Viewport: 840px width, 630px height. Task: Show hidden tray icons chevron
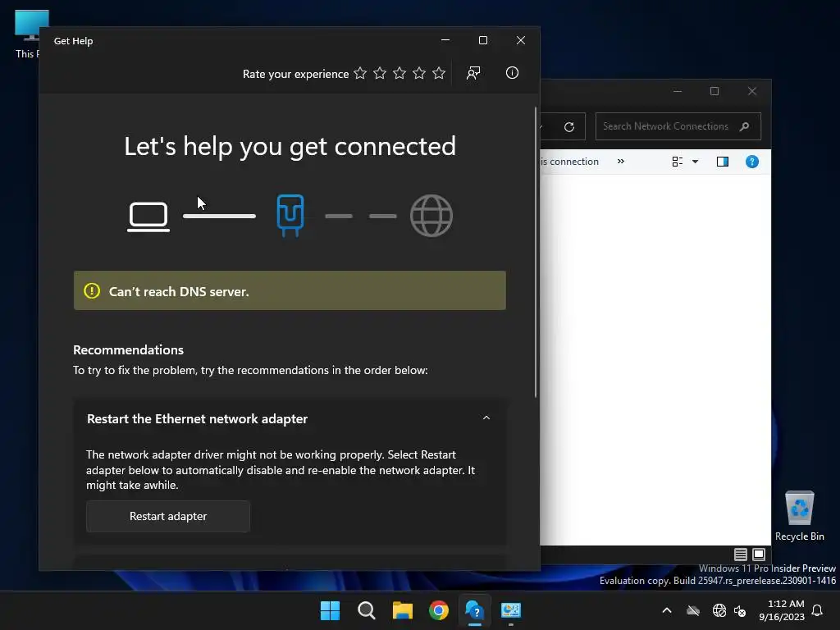[667, 610]
